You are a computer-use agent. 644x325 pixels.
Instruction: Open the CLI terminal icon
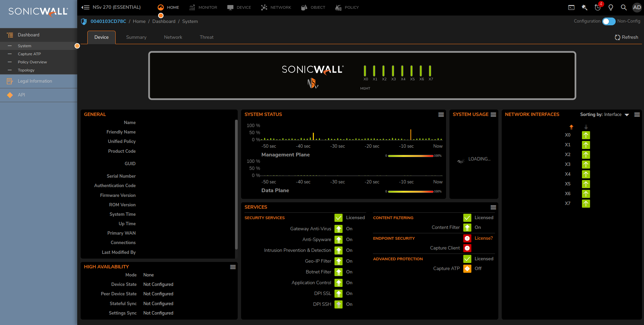571,7
